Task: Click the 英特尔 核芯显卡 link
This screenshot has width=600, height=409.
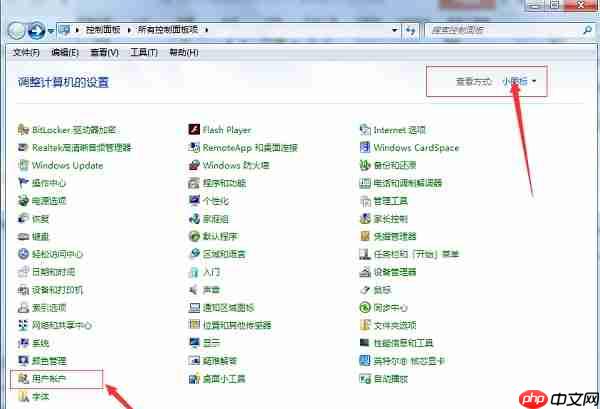Action: [409, 361]
